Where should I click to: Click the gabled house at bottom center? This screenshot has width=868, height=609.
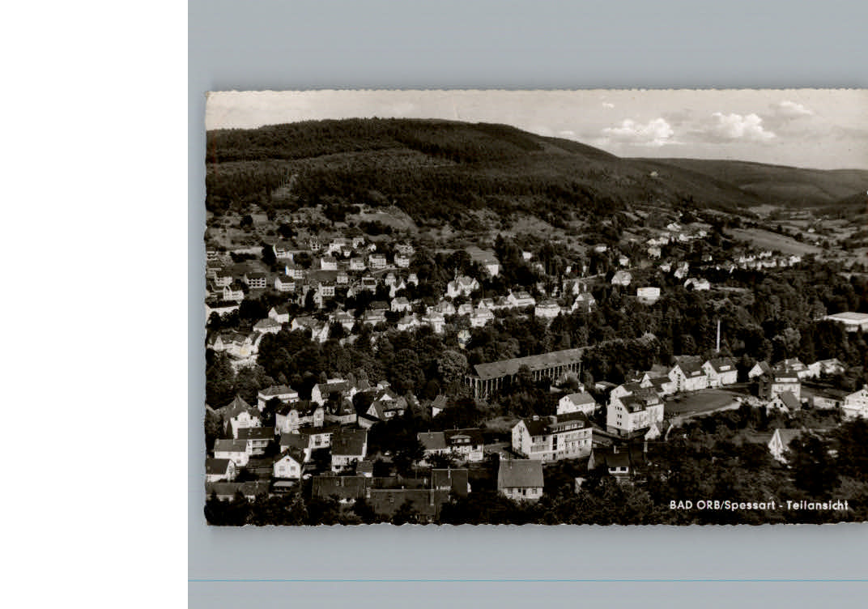pyautogui.click(x=520, y=478)
